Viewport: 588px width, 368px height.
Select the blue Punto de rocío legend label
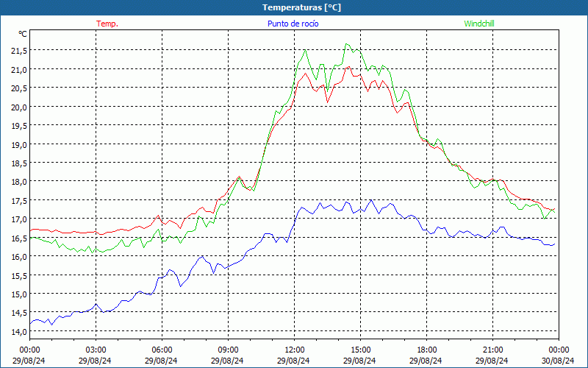(293, 24)
